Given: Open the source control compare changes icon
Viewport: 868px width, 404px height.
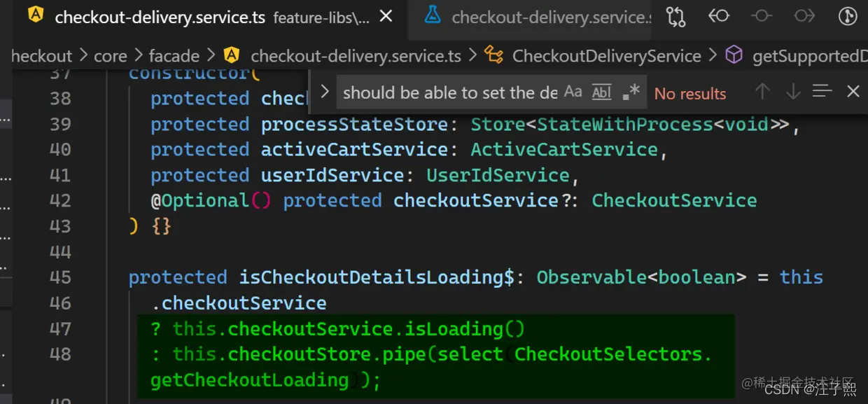Looking at the screenshot, I should click(x=676, y=17).
